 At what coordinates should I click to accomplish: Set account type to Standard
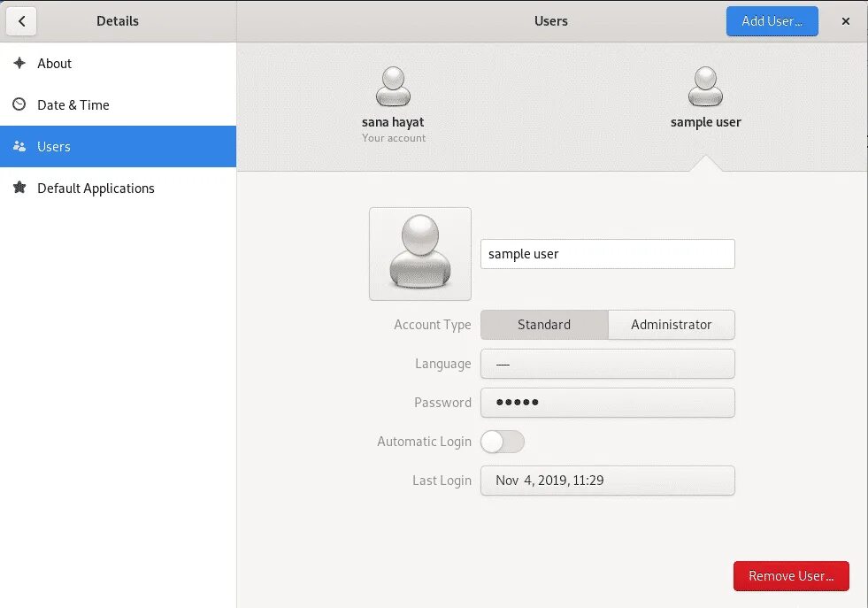[x=544, y=325]
